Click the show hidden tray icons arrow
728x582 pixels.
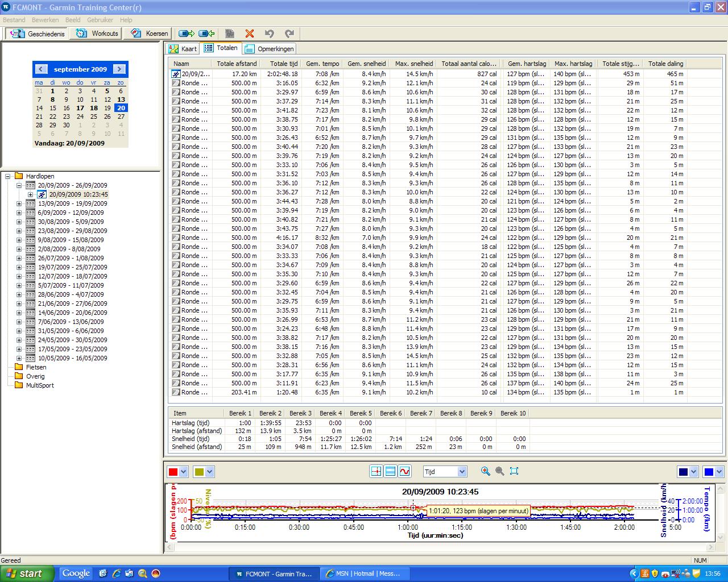tap(634, 573)
